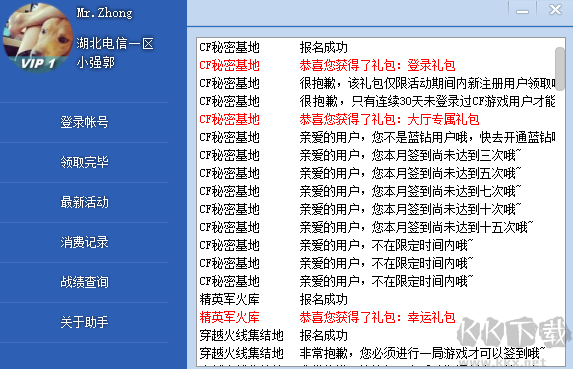Select row 您必须进行一局游戏才可以签到哦
This screenshot has width=573, height=369.
coord(376,353)
